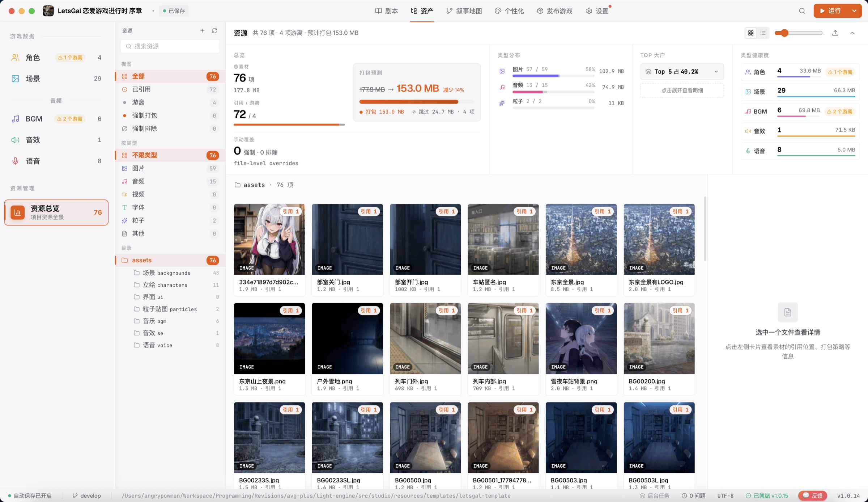This screenshot has width=868, height=502.
Task: Filter view by 全部 all
Action: pos(170,76)
